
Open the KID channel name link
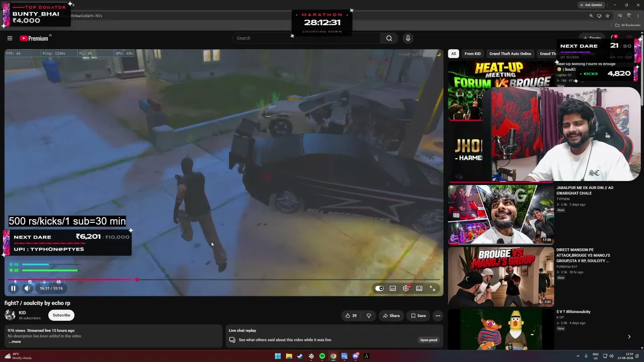tap(22, 313)
